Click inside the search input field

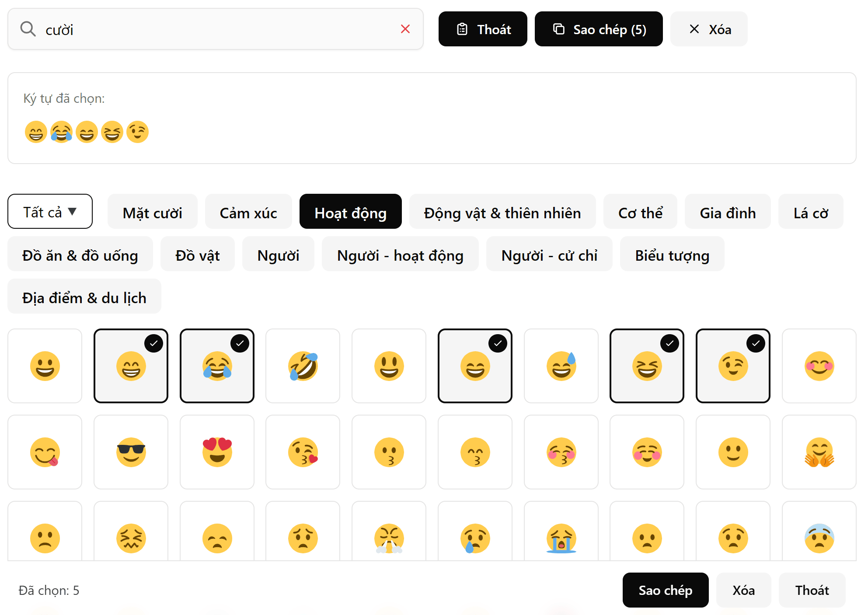(x=197, y=29)
